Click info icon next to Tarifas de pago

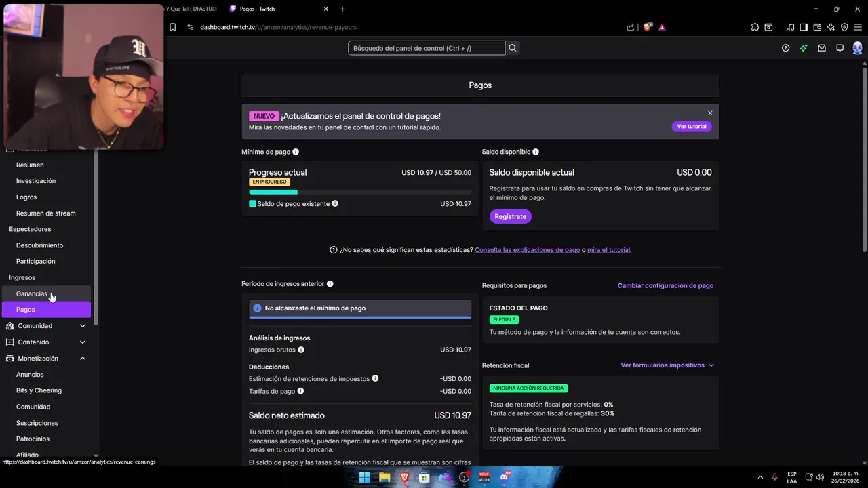(300, 391)
